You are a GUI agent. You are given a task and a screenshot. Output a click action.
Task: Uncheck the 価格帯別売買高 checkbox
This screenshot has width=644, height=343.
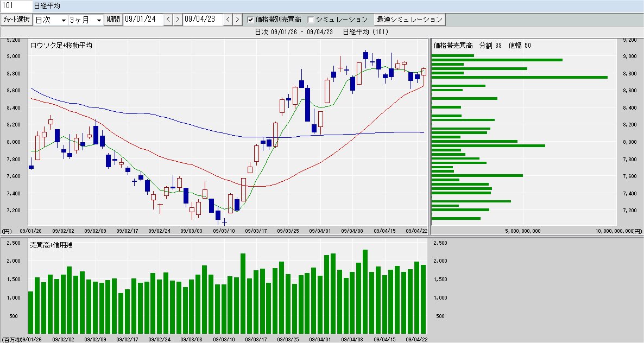[x=250, y=20]
